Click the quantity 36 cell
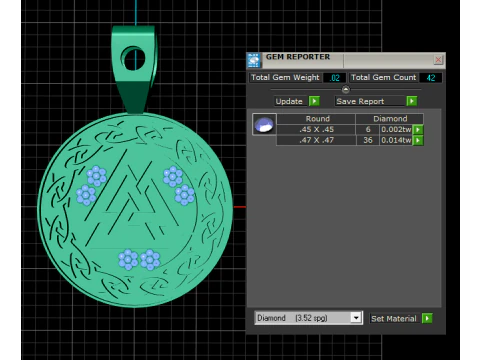The width and height of the screenshot is (480, 360). [x=368, y=140]
